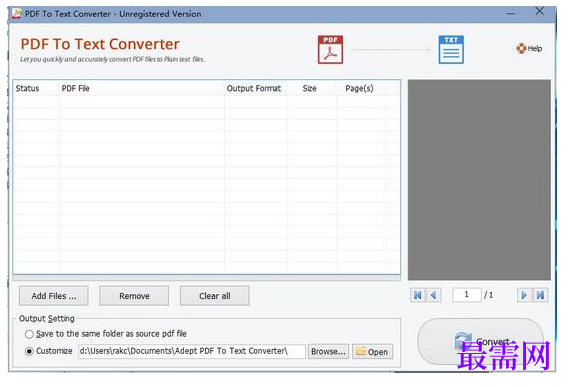Open the output folder with Open button
569x387 pixels.
click(372, 351)
